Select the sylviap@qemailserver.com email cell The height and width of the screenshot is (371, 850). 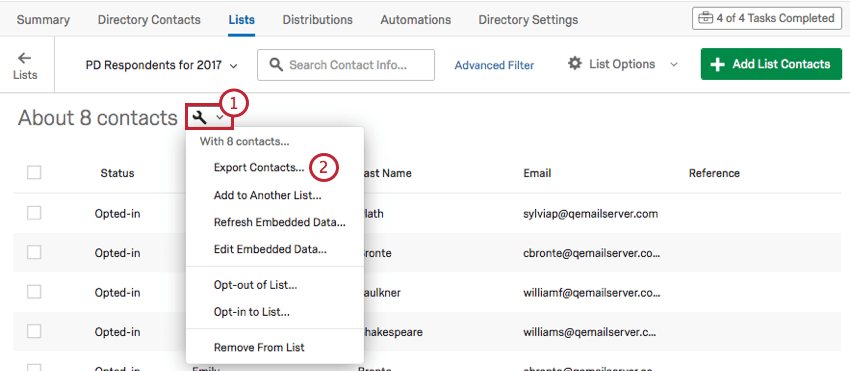pos(590,214)
